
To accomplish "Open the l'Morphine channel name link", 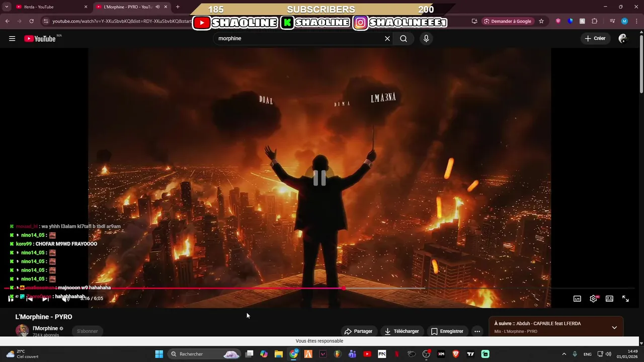I will click(45, 328).
